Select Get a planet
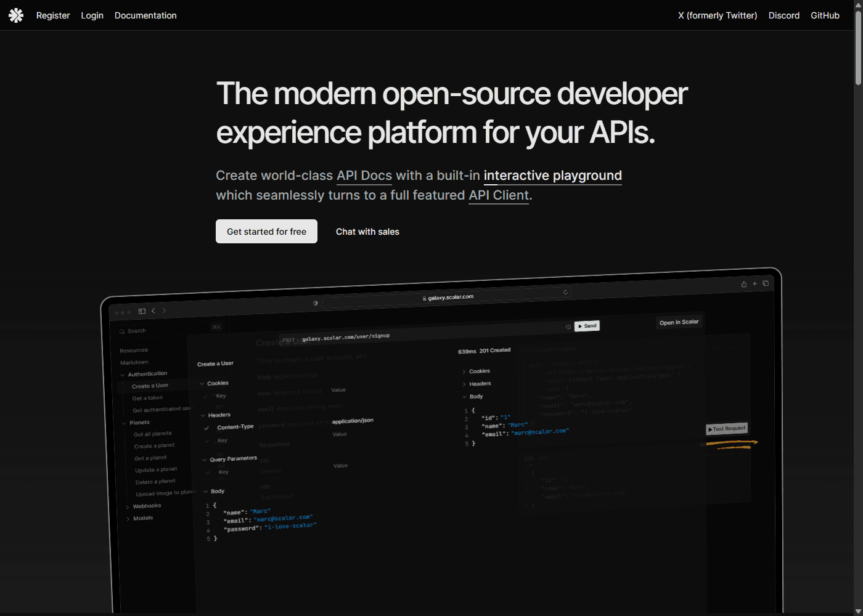 click(x=151, y=458)
